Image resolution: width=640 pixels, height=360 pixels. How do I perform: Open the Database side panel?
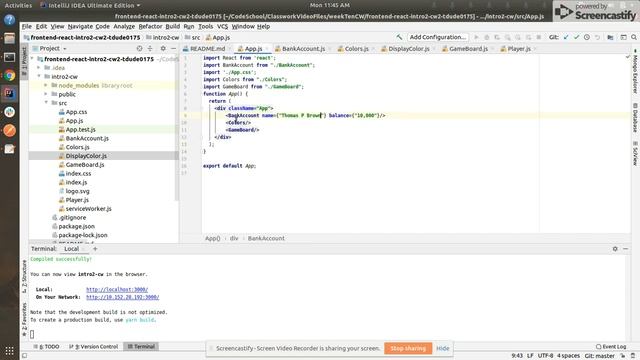tap(635, 117)
